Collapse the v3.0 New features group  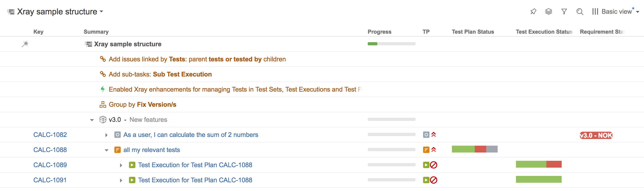pyautogui.click(x=92, y=120)
